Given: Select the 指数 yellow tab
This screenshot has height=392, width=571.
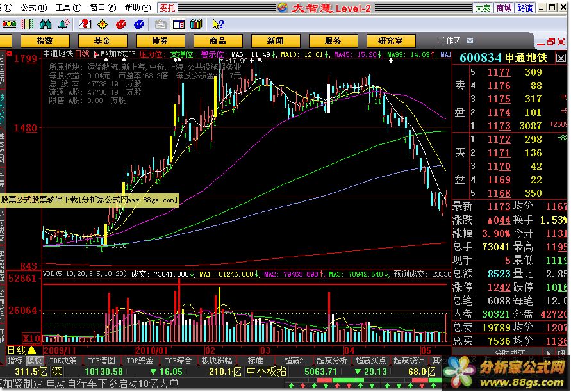Looking at the screenshot, I should click(x=45, y=41).
